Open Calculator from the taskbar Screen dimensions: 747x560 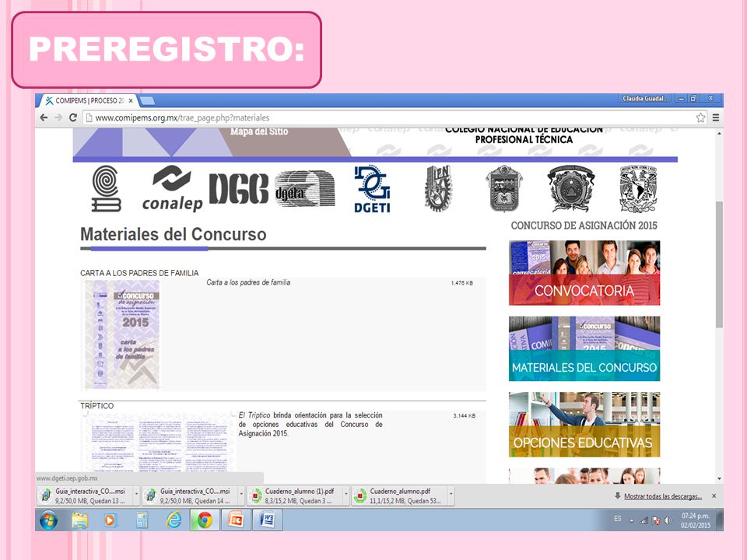point(142,520)
